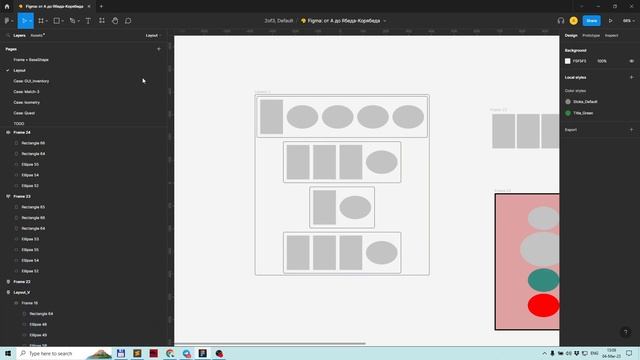
Task: Click the headphones audio conversation icon
Action: click(x=561, y=21)
